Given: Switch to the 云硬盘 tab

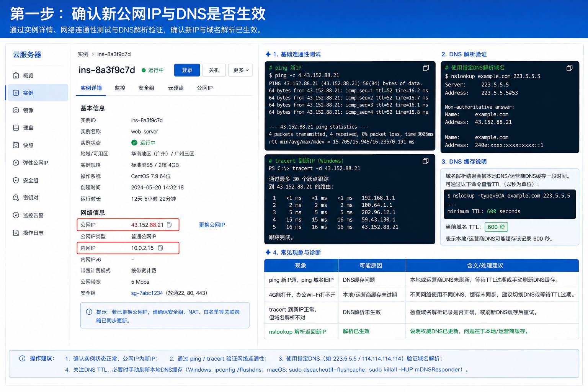Looking at the screenshot, I should (176, 88).
